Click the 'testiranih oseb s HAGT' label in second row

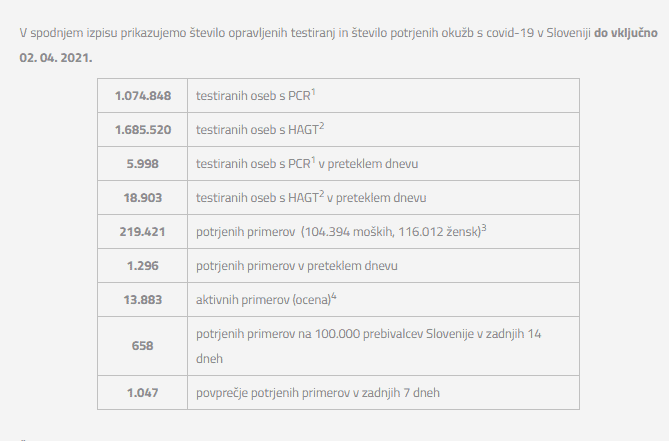click(256, 131)
